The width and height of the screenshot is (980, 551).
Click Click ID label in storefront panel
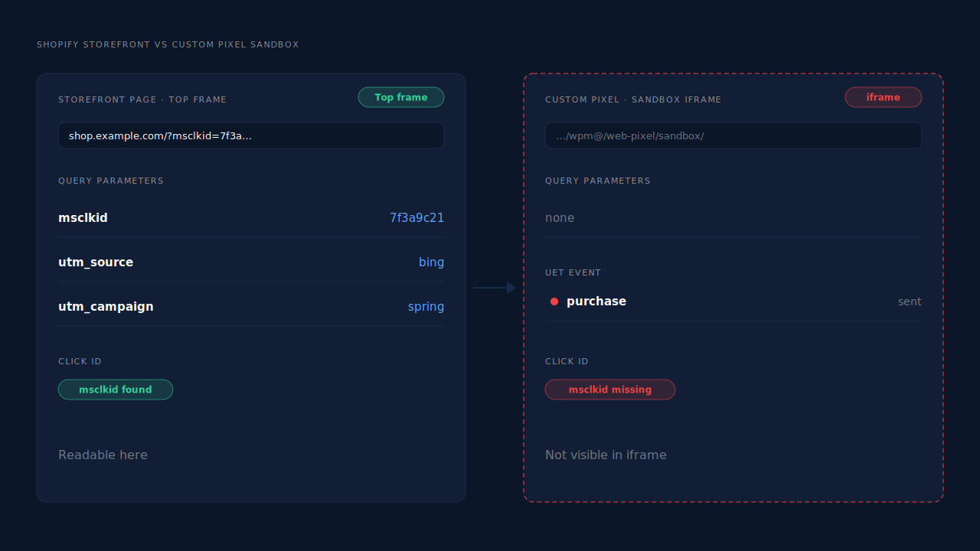[x=80, y=361]
